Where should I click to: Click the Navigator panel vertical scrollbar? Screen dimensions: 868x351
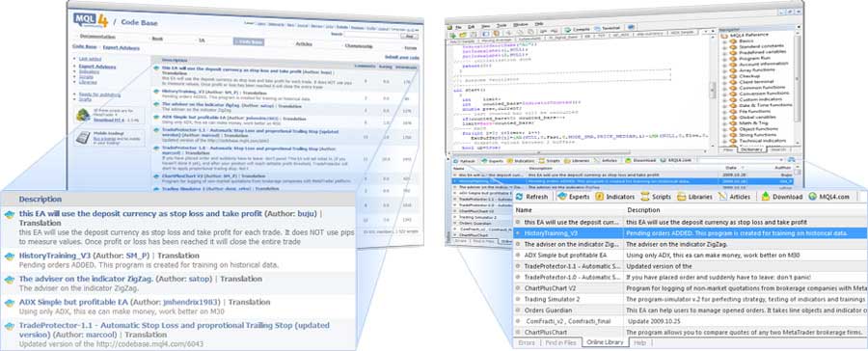pyautogui.click(x=798, y=89)
